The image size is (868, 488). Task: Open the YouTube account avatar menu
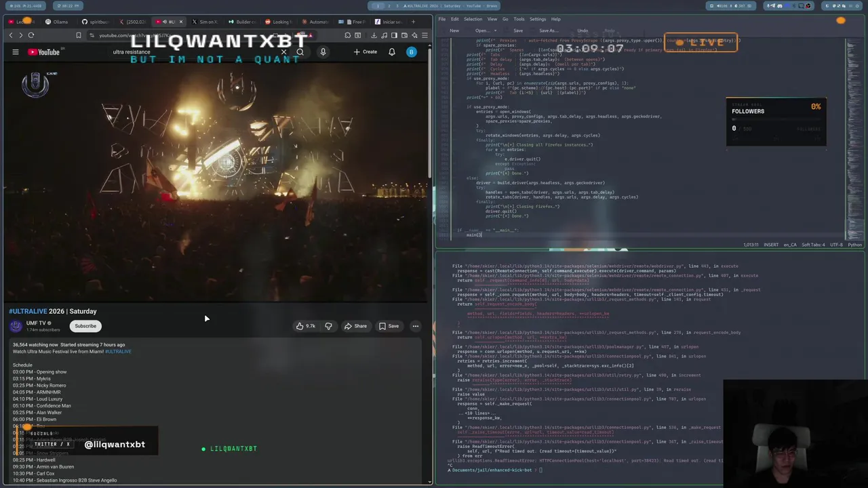coord(411,52)
